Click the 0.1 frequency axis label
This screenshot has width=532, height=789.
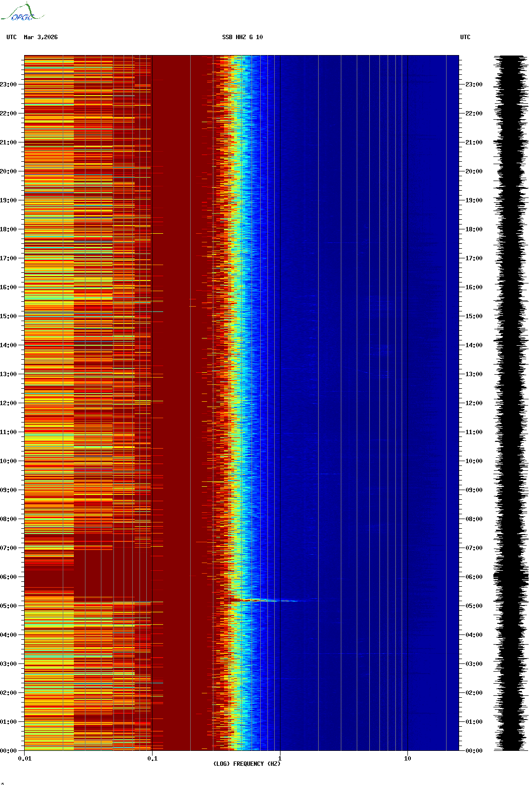point(152,759)
